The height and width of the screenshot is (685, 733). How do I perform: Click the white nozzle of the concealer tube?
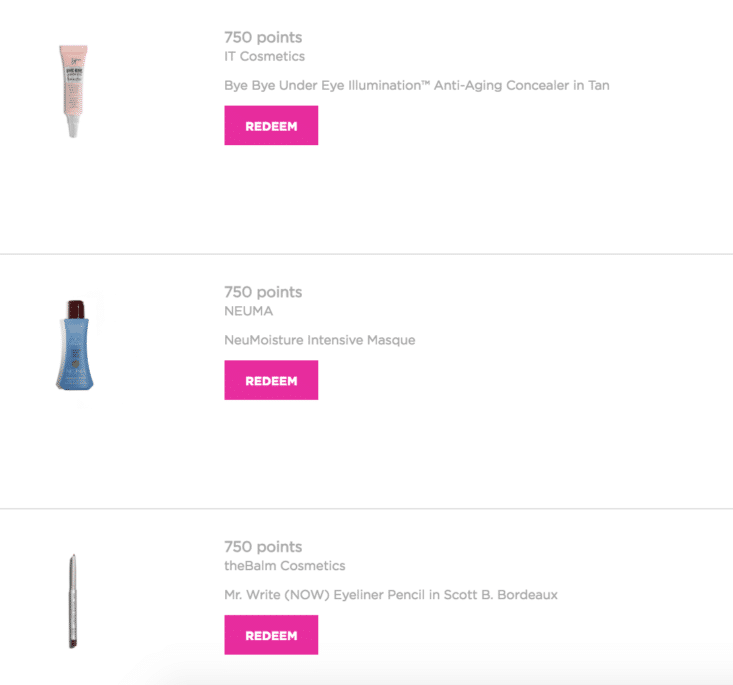[73, 125]
